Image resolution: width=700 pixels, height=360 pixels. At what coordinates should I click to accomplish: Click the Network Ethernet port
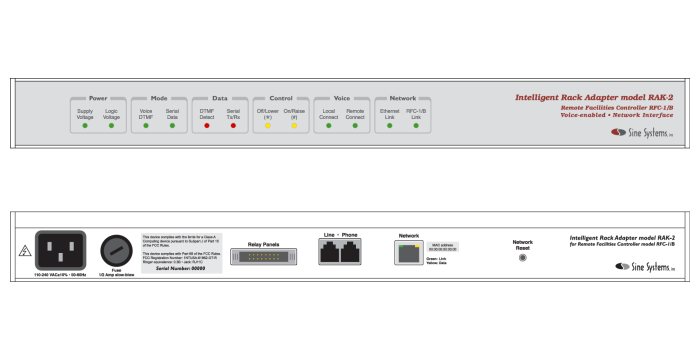409,253
